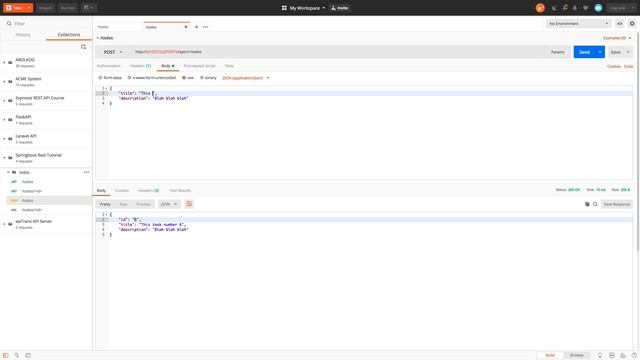Toggle the sidebar icon in status bar
Image resolution: width=640 pixels, height=360 pixels.
tap(6, 356)
